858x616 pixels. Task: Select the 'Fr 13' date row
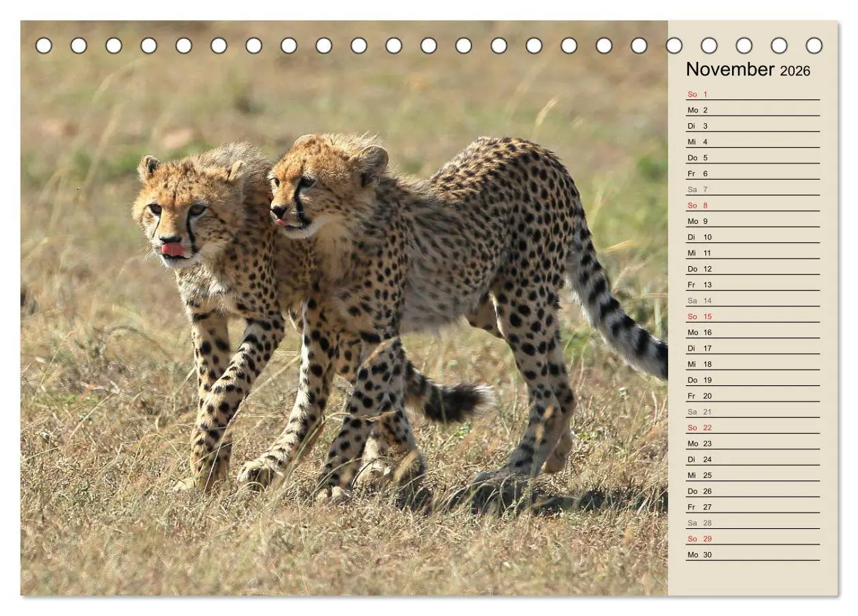[752, 285]
